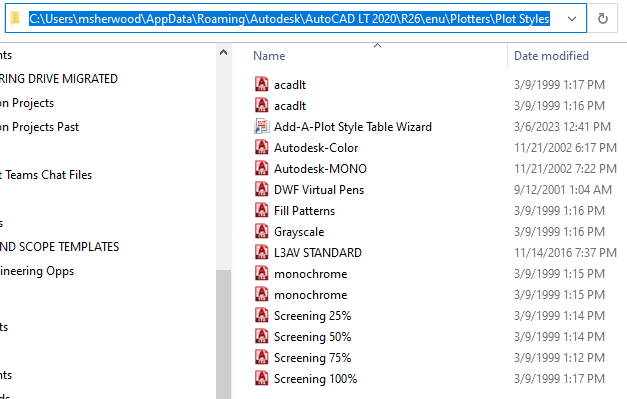Select the Grayscale plot style icon

tap(262, 231)
